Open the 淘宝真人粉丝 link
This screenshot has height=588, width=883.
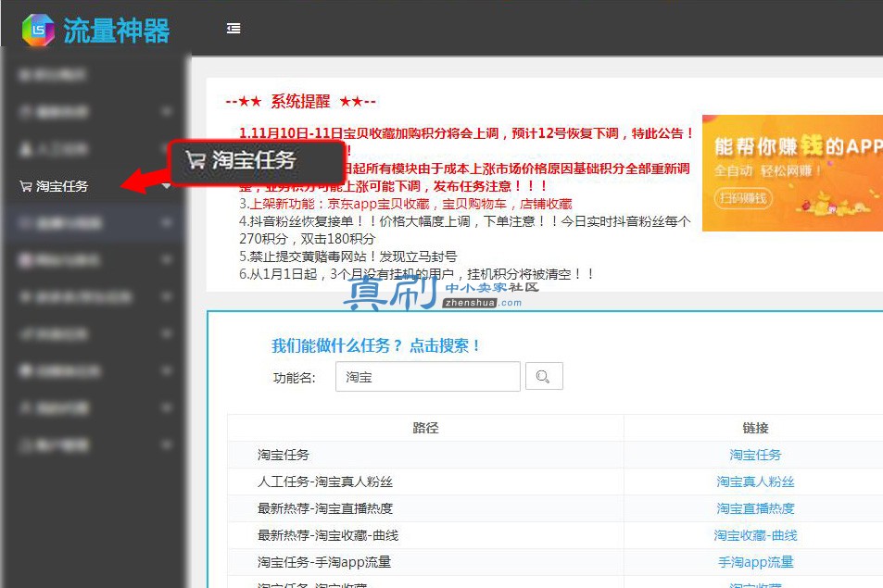755,482
